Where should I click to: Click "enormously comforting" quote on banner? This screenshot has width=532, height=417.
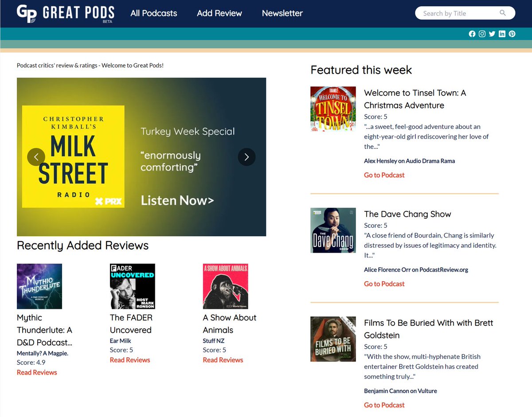(171, 161)
